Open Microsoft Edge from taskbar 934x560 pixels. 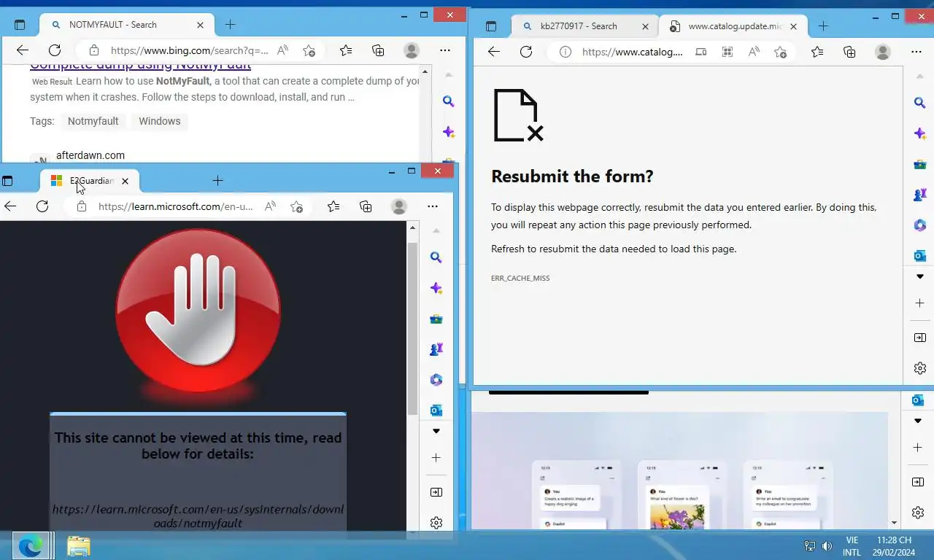pyautogui.click(x=31, y=545)
